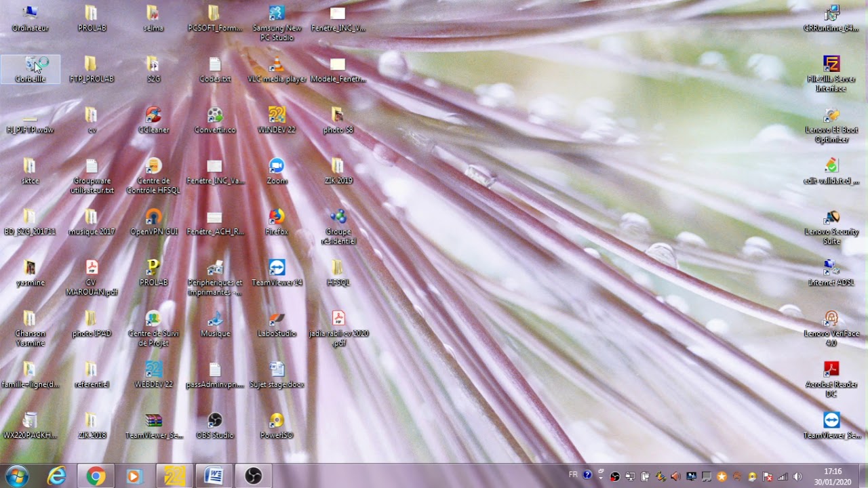The image size is (868, 488).
Task: Select Centre de Suivi de Projet shortcut
Action: (154, 328)
